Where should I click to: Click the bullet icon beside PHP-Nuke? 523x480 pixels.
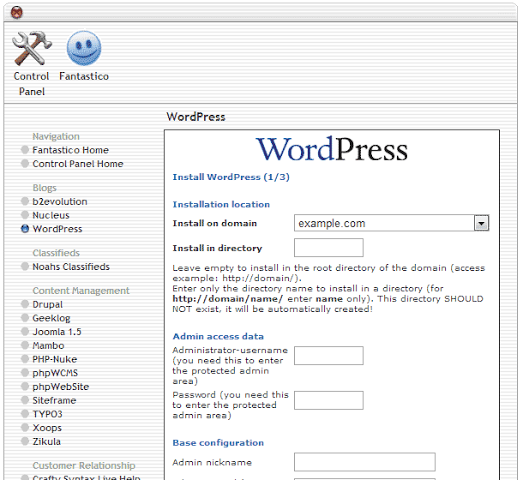point(25,359)
